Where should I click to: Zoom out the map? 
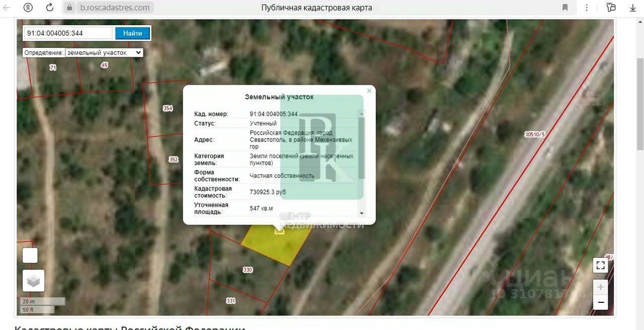[x=600, y=303]
